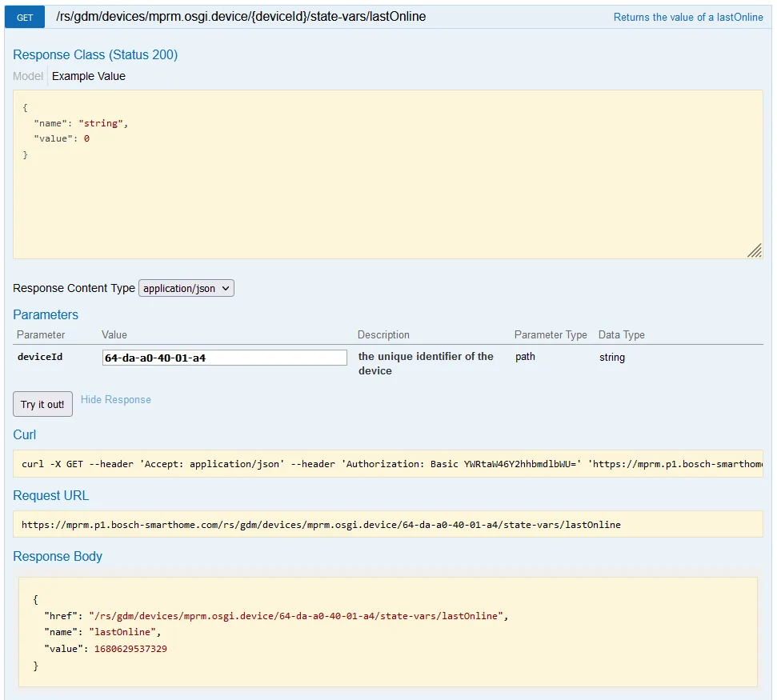
Task: Click the deviceId value input field
Action: tap(224, 358)
